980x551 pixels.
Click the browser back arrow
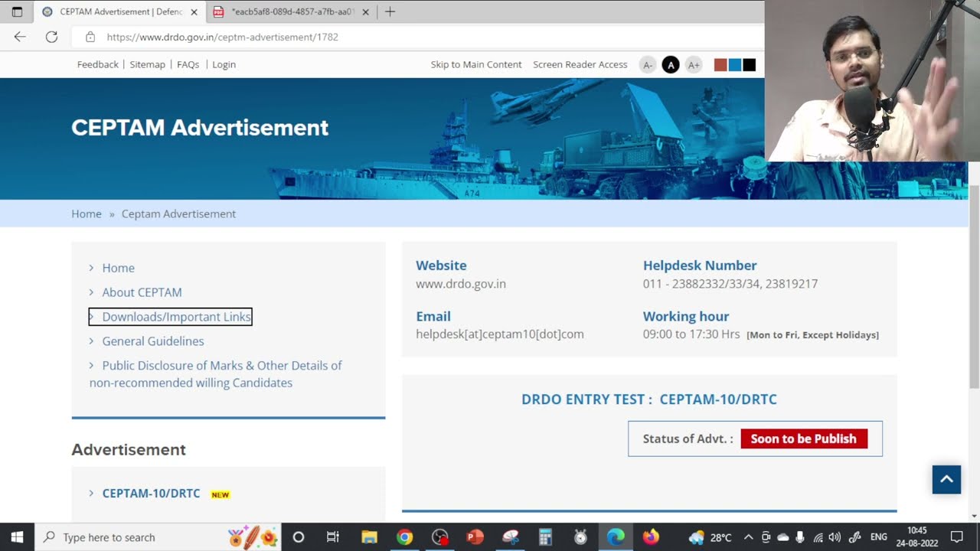20,37
